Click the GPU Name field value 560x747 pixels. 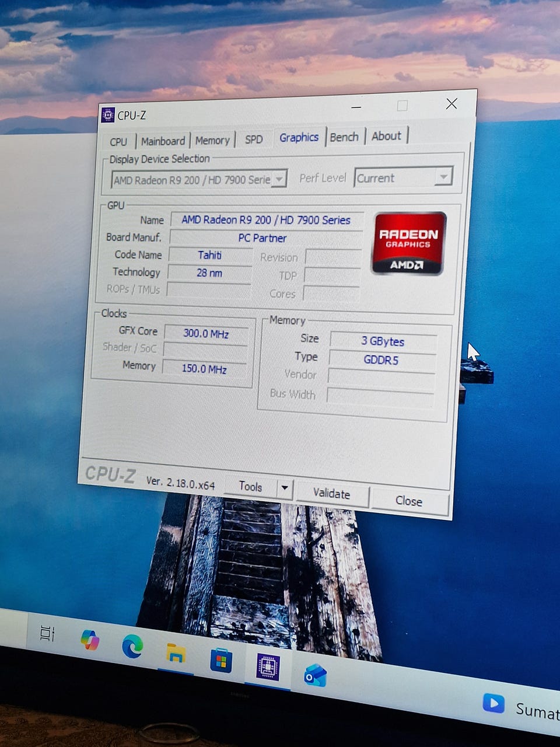[x=267, y=220]
